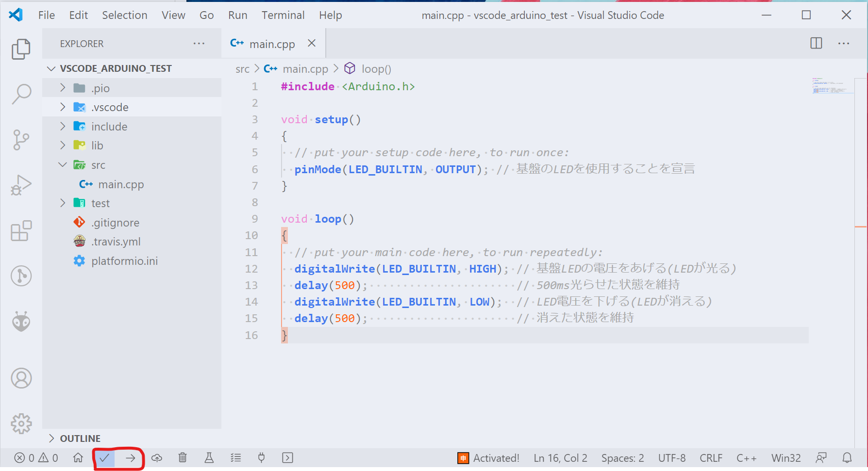Screen dimensions: 868x471
Task: Open the Explorer view in activity bar
Action: pyautogui.click(x=21, y=49)
